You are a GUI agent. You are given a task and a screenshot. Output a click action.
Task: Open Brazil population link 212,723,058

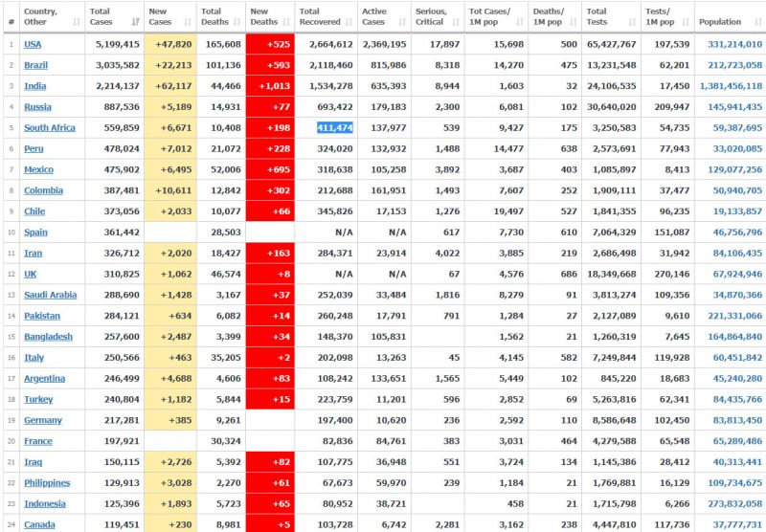pyautogui.click(x=734, y=65)
